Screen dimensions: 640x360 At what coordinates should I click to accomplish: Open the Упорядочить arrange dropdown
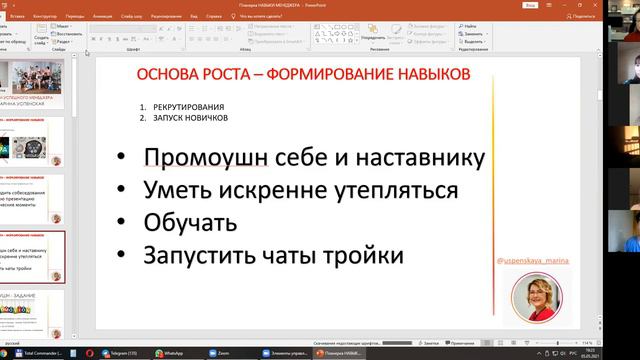(x=373, y=34)
